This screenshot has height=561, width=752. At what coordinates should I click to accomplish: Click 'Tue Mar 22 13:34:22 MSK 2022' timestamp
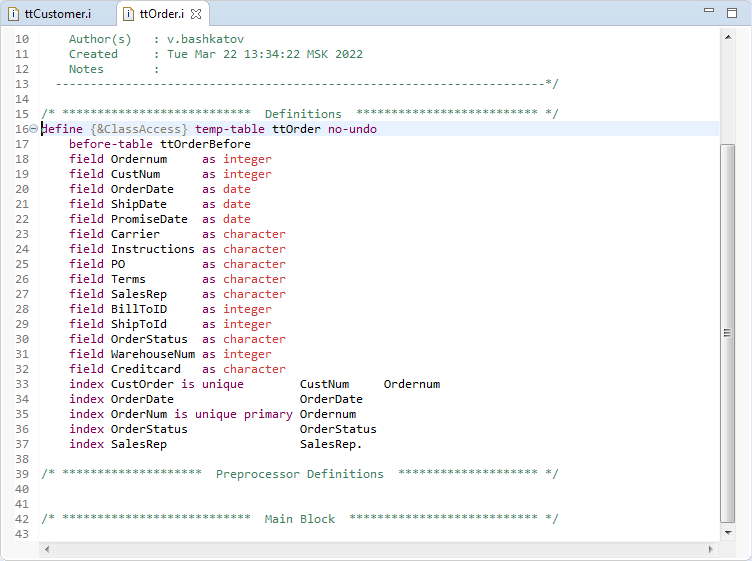click(265, 54)
